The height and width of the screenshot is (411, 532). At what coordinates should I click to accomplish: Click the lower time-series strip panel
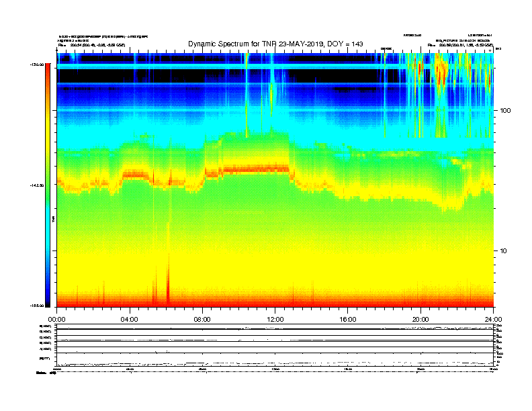pyautogui.click(x=275, y=345)
